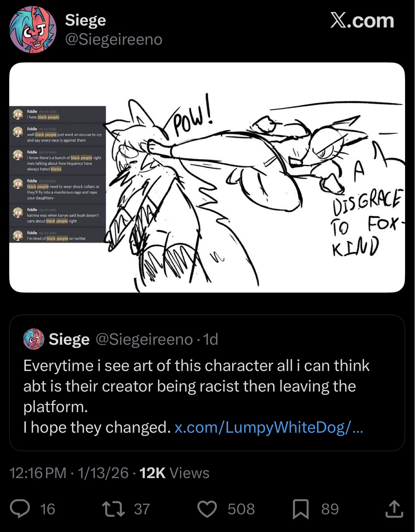
Task: Click the 508 likes count
Action: point(241,509)
